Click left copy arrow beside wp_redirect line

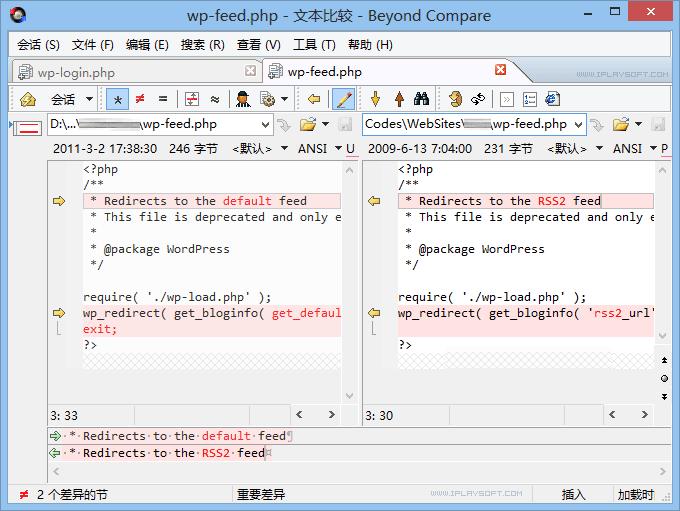(x=59, y=313)
